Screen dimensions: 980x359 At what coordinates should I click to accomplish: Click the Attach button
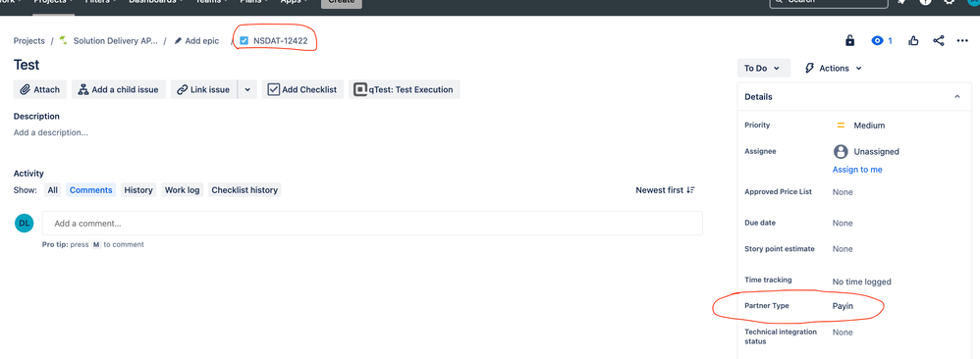(x=40, y=89)
